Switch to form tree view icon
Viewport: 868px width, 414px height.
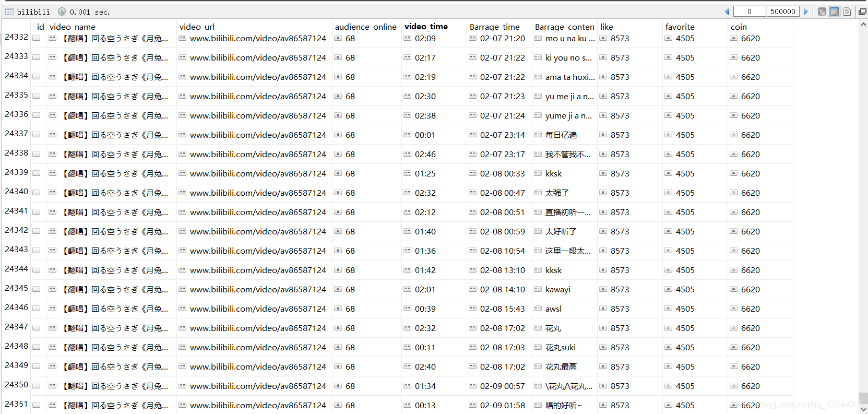click(822, 11)
